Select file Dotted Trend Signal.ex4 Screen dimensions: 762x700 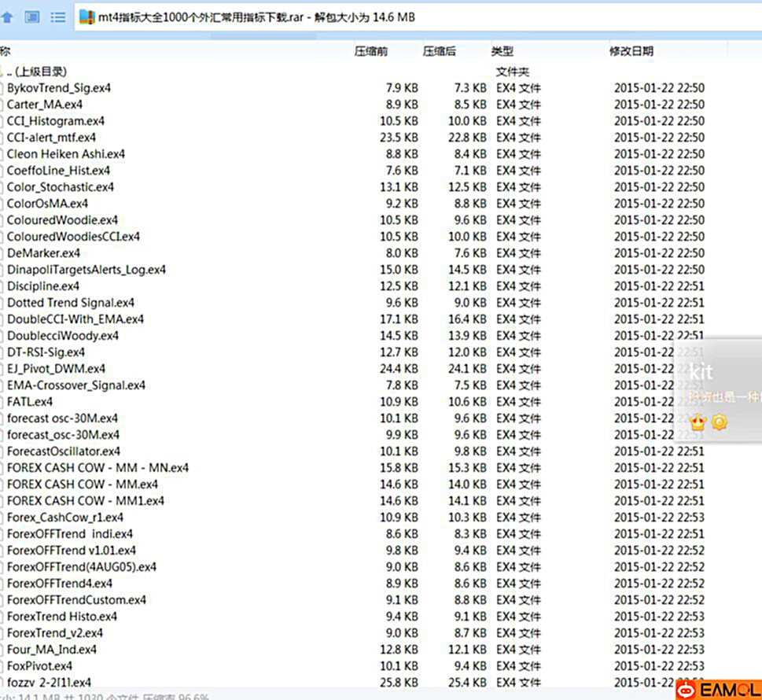(71, 303)
